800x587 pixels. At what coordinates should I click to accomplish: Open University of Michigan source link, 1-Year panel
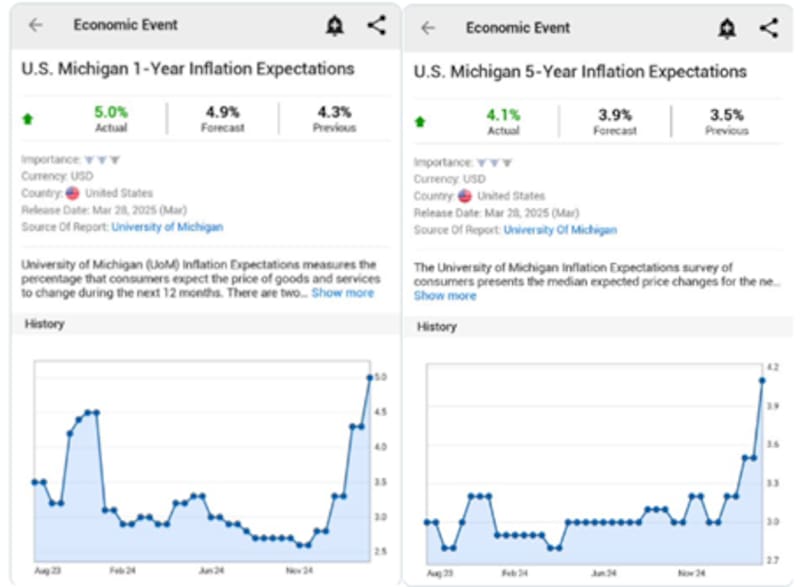click(167, 227)
